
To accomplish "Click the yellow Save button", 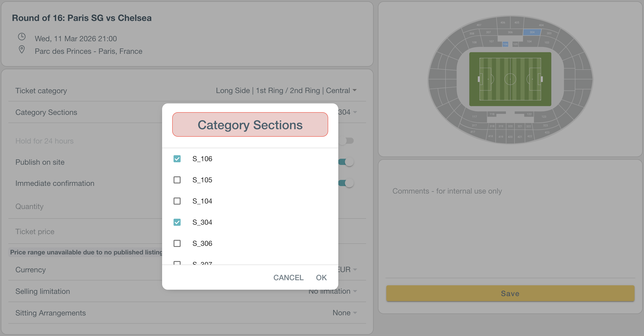I will point(510,293).
